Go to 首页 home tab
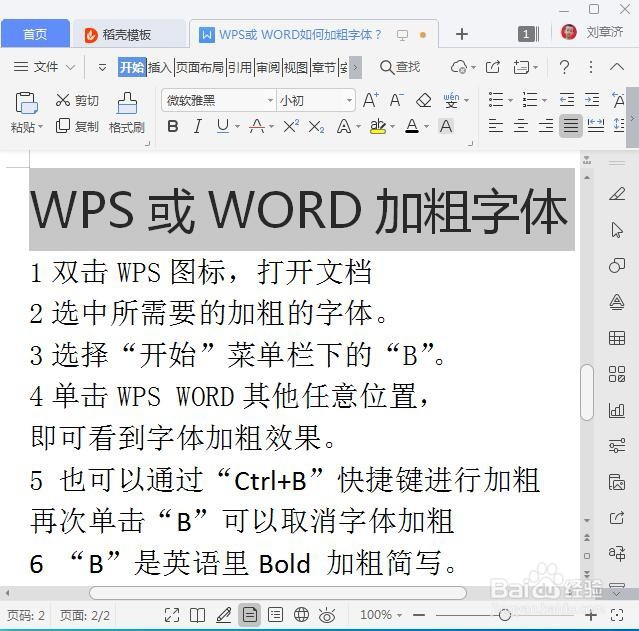639x631 pixels. pos(35,34)
